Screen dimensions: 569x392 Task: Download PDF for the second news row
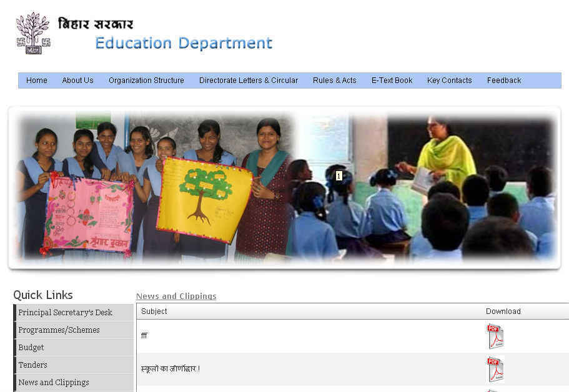(x=495, y=369)
